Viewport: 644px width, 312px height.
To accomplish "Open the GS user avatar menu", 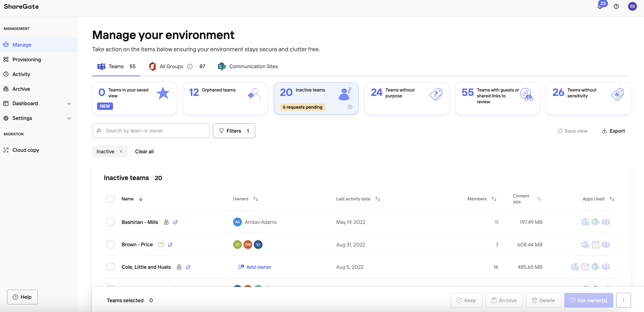I will (632, 6).
